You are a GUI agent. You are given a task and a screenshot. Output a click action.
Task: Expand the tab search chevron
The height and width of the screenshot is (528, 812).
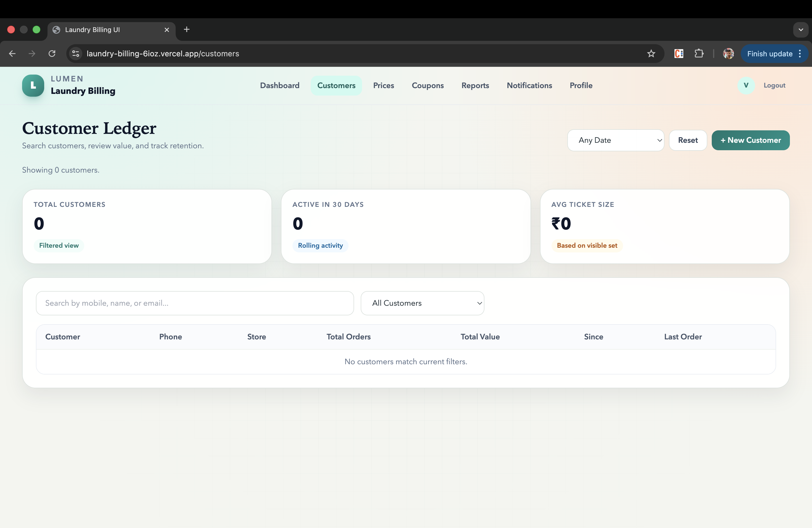(800, 30)
